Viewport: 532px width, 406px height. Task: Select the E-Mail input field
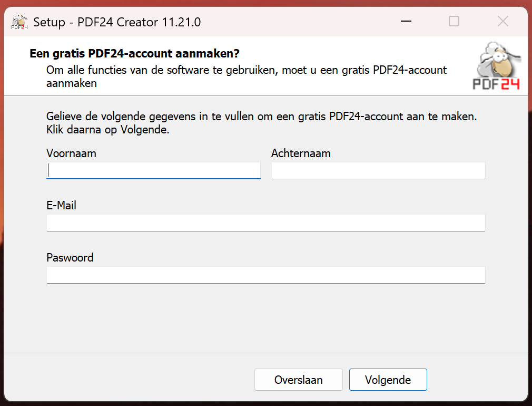[x=265, y=223]
